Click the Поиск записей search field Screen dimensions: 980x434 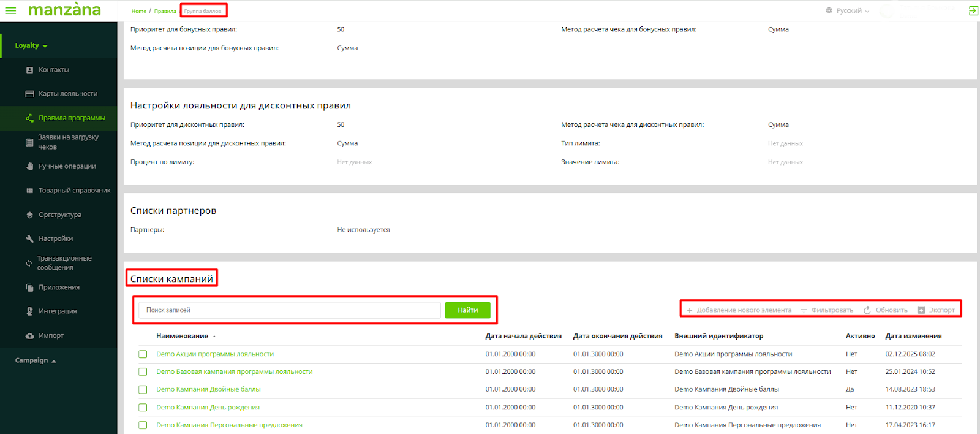click(x=289, y=310)
